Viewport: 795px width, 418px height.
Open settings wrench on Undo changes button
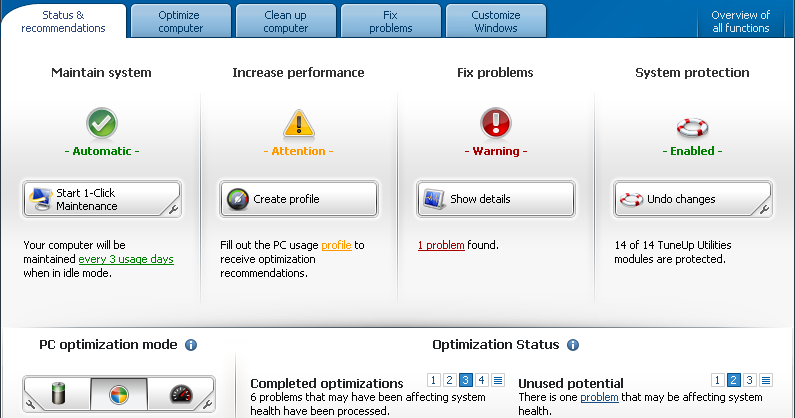coord(762,209)
